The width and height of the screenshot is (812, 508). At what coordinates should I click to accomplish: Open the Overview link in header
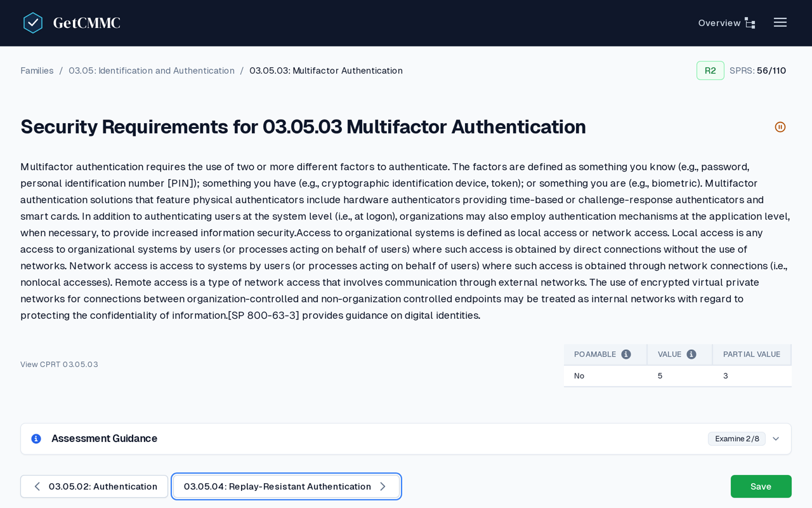tap(727, 23)
